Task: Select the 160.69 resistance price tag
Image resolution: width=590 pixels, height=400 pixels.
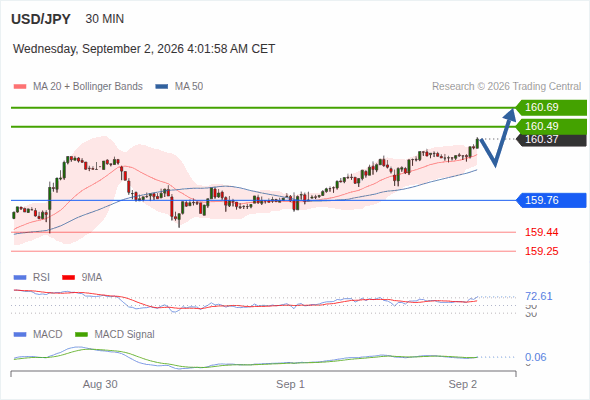Action: (x=551, y=108)
